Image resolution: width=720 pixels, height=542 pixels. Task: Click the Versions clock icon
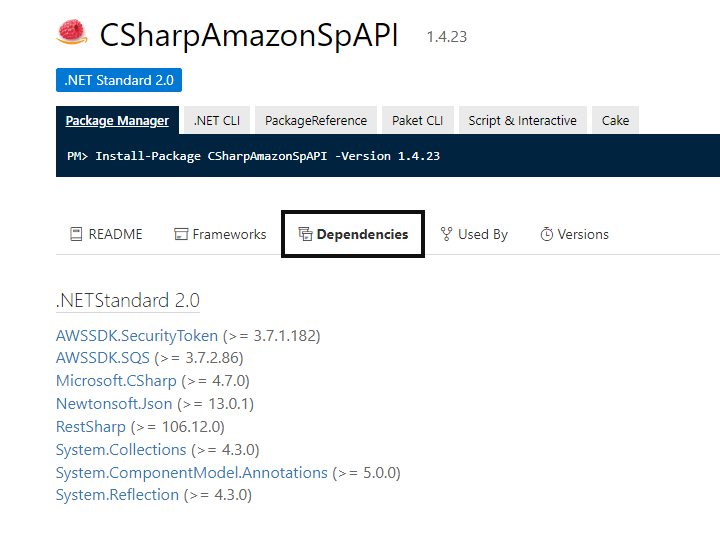546,234
